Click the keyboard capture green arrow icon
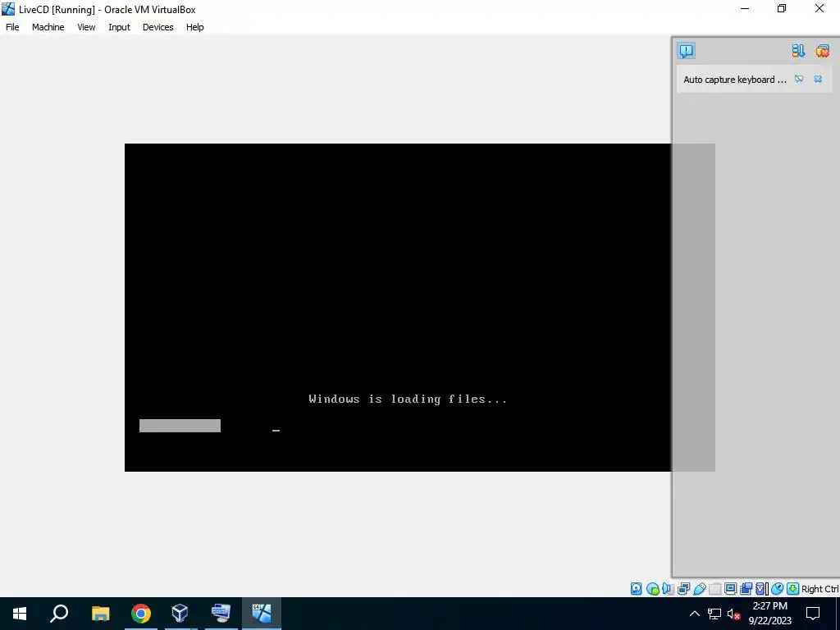Image resolution: width=840 pixels, height=630 pixels. [793, 589]
